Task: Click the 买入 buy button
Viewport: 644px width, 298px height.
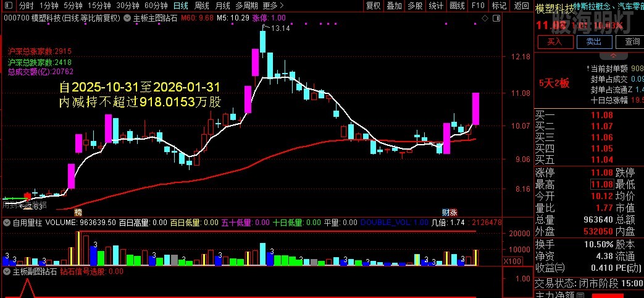Action: coord(554,41)
